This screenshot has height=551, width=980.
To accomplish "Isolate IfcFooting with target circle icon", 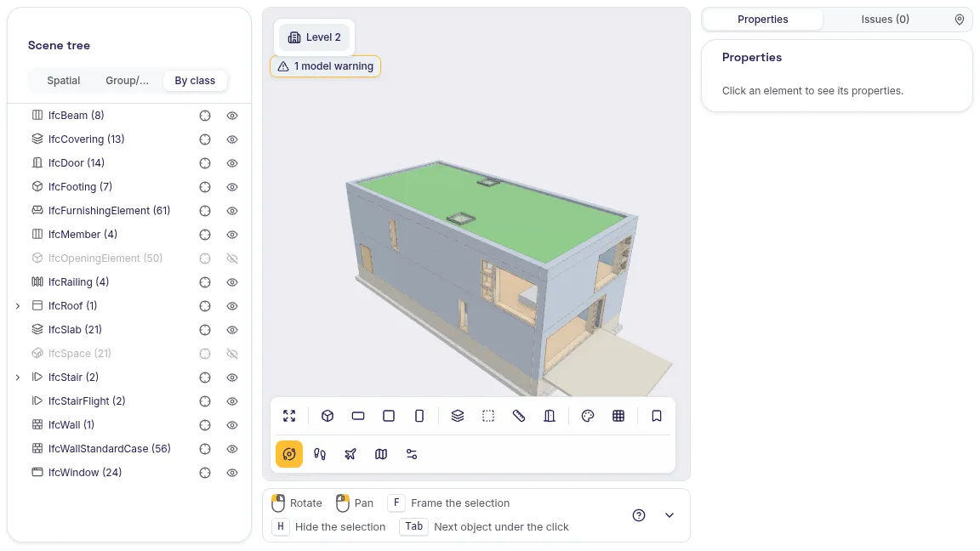I will (x=205, y=187).
